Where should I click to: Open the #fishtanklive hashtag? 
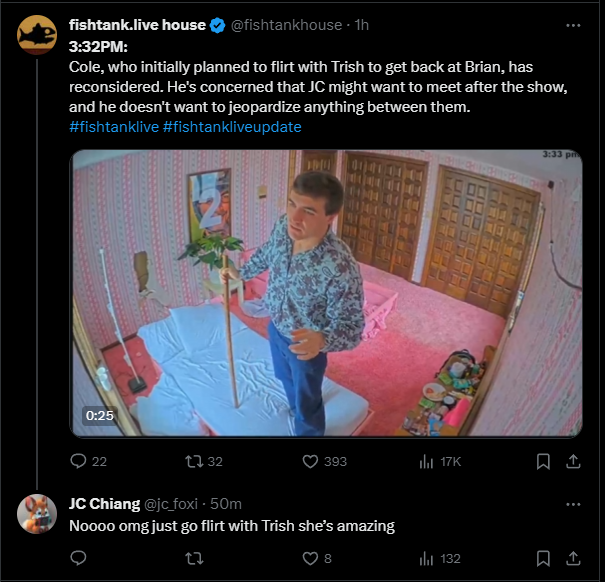(114, 127)
